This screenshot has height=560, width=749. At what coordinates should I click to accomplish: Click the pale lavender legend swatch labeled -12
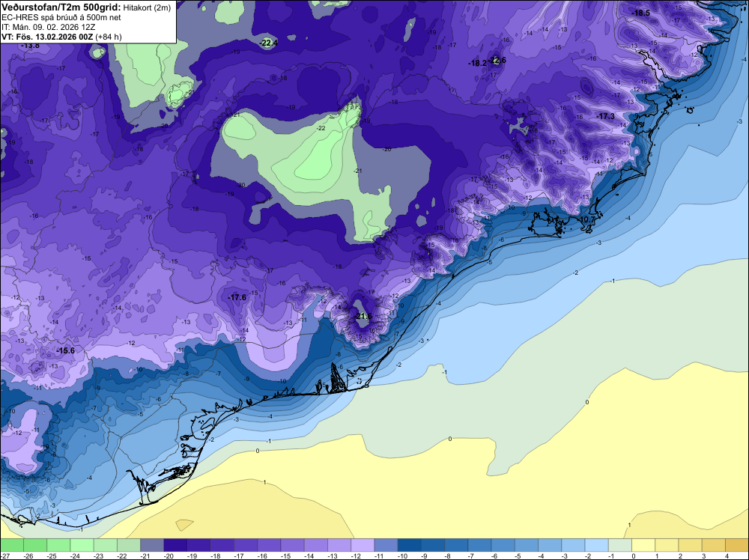363,545
